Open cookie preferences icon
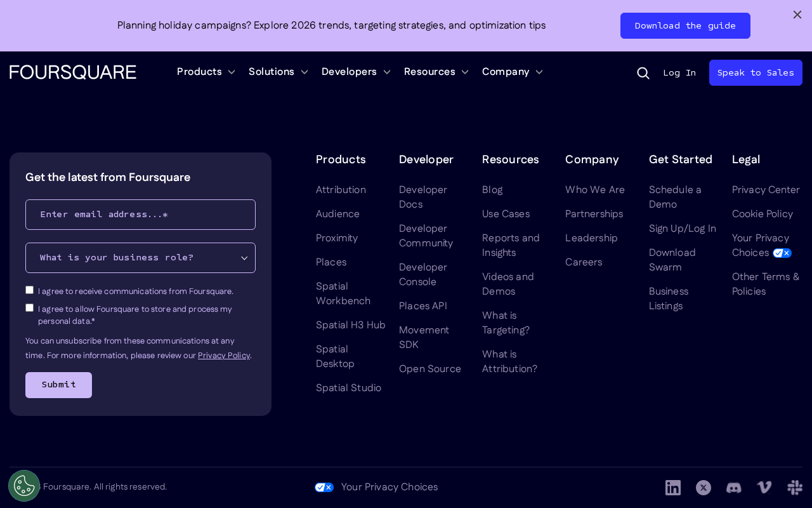 click(x=24, y=486)
